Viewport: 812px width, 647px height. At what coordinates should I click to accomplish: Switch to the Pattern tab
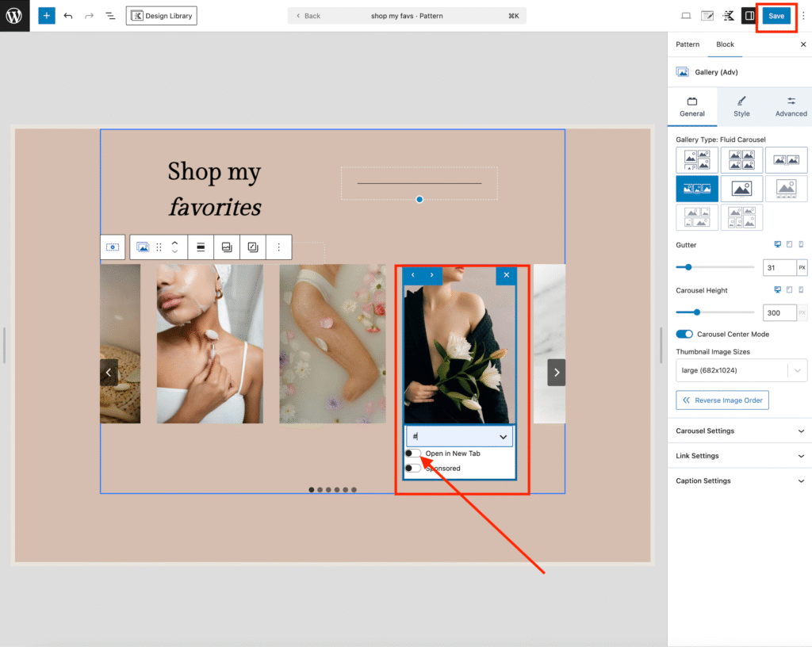pos(688,44)
